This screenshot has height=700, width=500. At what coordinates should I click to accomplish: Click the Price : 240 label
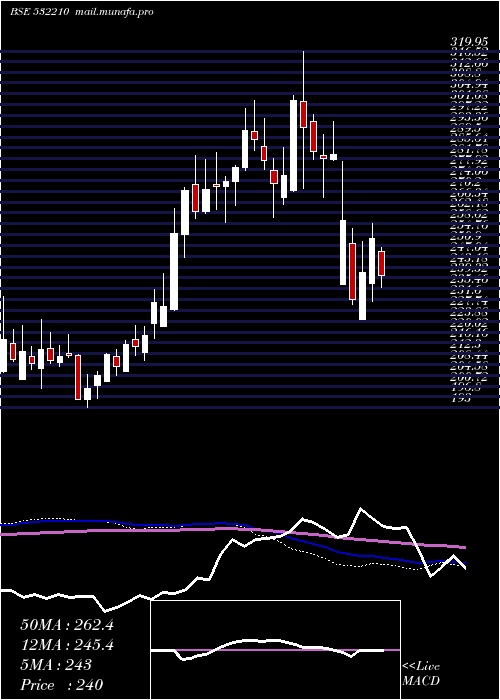click(62, 684)
